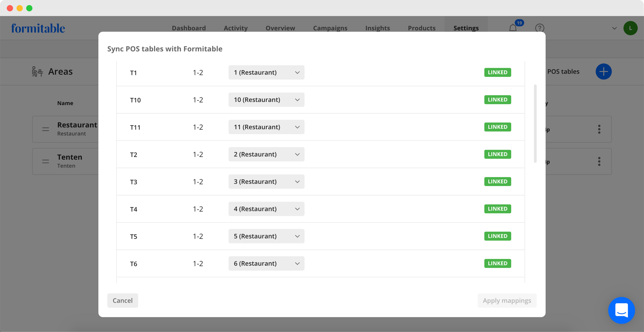Click the Formitable logo
644x332 pixels.
[38, 28]
